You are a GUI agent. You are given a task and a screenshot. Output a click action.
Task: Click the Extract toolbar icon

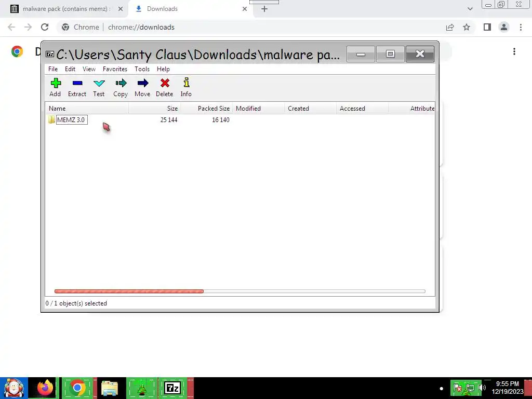coord(77,87)
